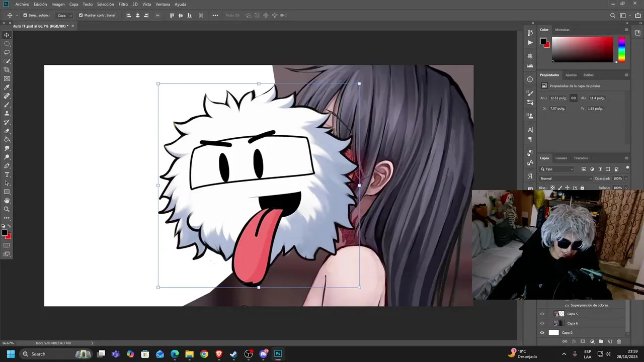644x362 pixels.
Task: Pick a color in the red color field
Action: tap(582, 50)
